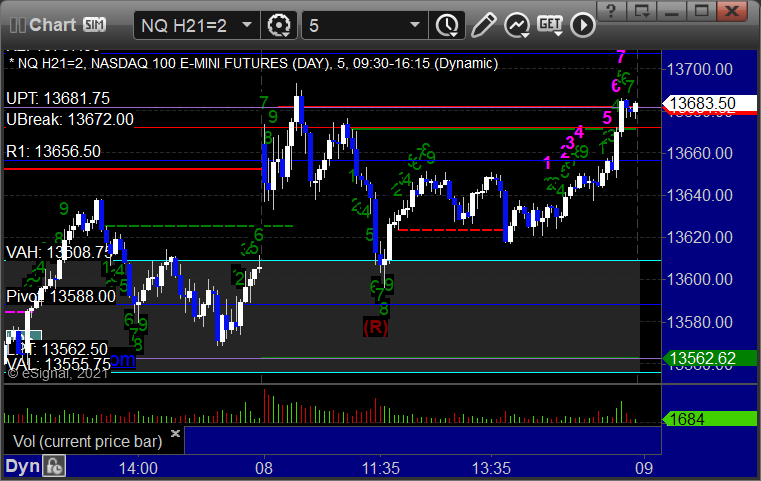
Task: Expand the NQ H21=2 symbol dropdown arrow
Action: pyautogui.click(x=247, y=24)
